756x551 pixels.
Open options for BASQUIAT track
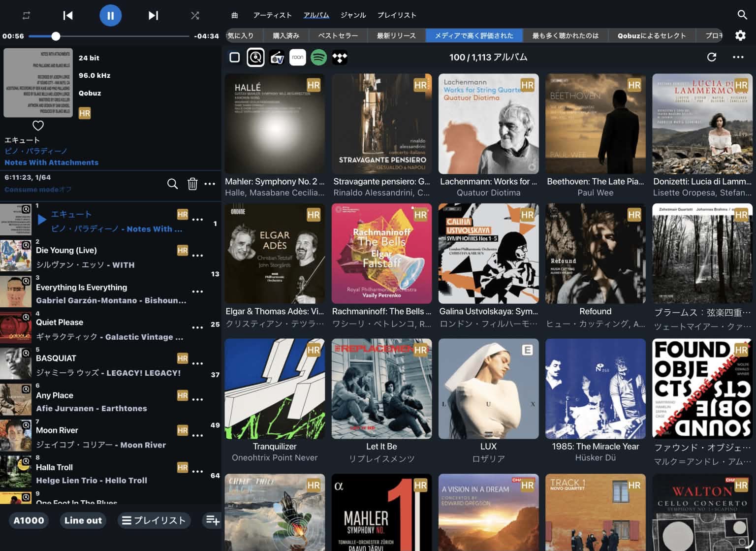[x=197, y=363]
